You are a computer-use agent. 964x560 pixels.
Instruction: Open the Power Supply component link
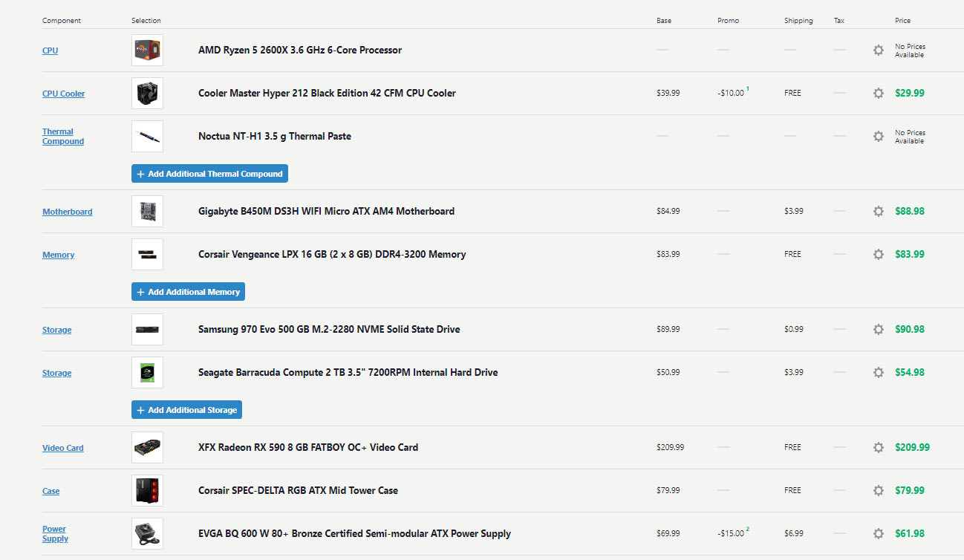pos(55,534)
